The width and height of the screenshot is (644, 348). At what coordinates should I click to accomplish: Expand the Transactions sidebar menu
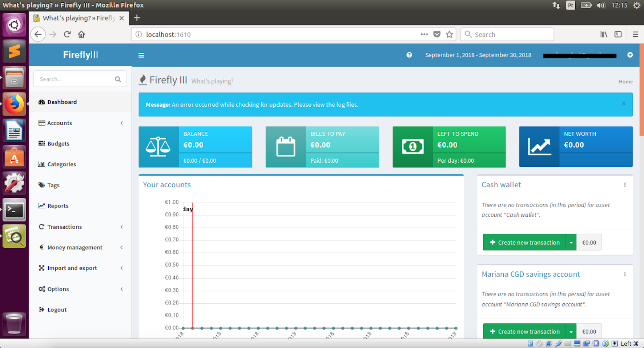(80, 227)
